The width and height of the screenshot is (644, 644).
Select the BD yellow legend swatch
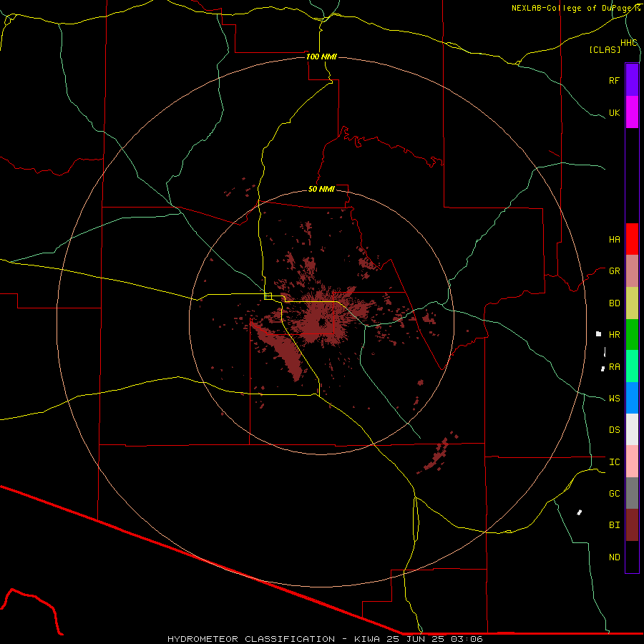[x=632, y=303]
